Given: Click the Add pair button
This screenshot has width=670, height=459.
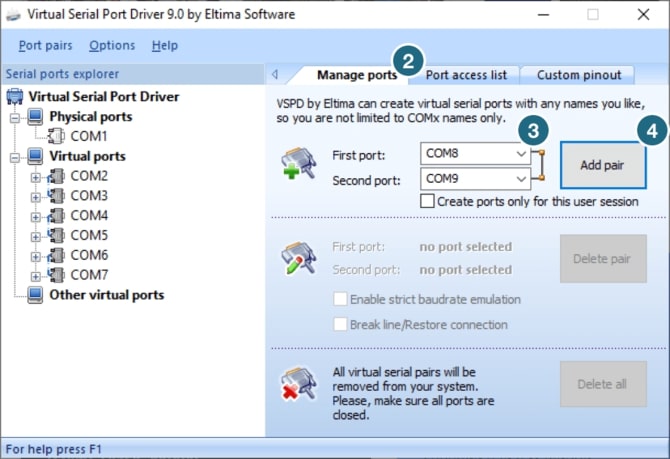Looking at the screenshot, I should (603, 165).
